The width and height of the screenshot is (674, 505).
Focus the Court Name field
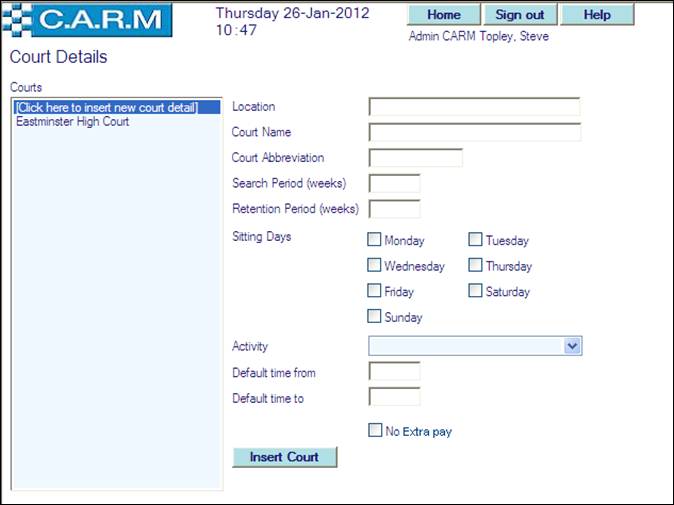tap(474, 132)
